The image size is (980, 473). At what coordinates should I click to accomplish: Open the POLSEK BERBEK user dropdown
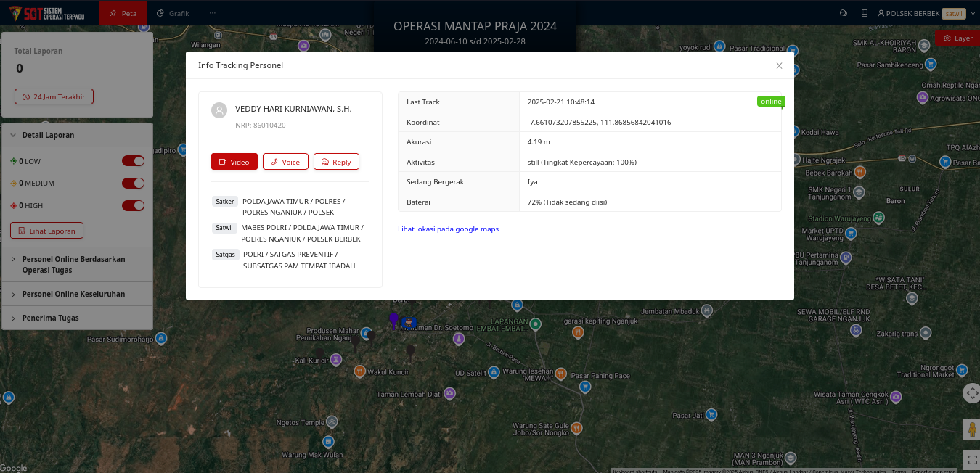tap(922, 13)
